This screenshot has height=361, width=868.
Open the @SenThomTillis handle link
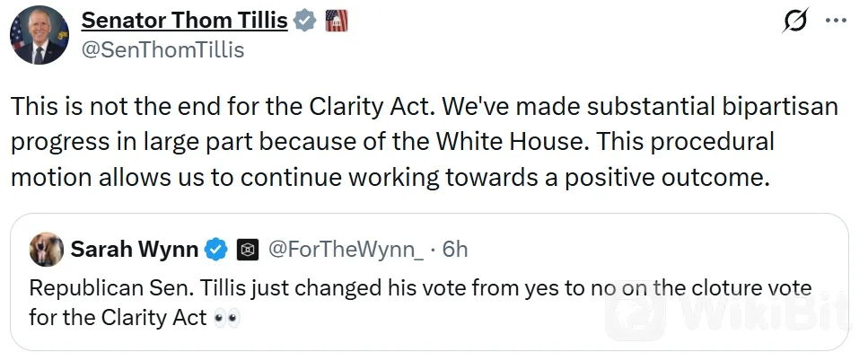[x=162, y=50]
